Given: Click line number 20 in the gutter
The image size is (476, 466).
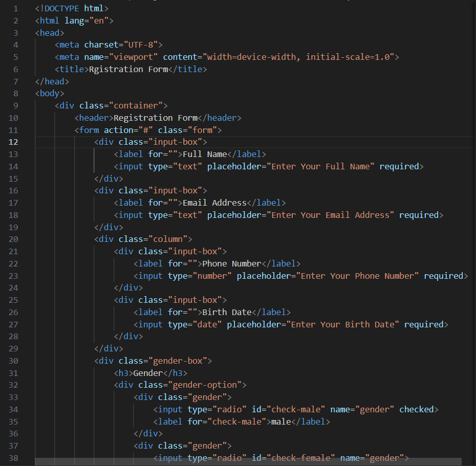Looking at the screenshot, I should click(13, 239).
